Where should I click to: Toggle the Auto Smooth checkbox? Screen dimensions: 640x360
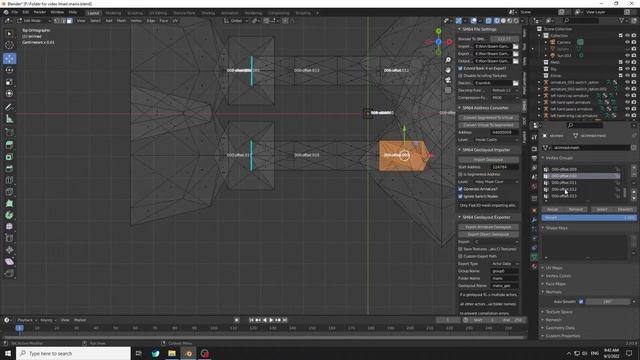(x=581, y=302)
